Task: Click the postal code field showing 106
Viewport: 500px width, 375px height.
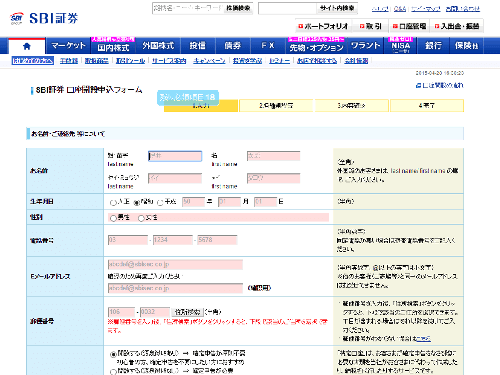Action: 122,312
